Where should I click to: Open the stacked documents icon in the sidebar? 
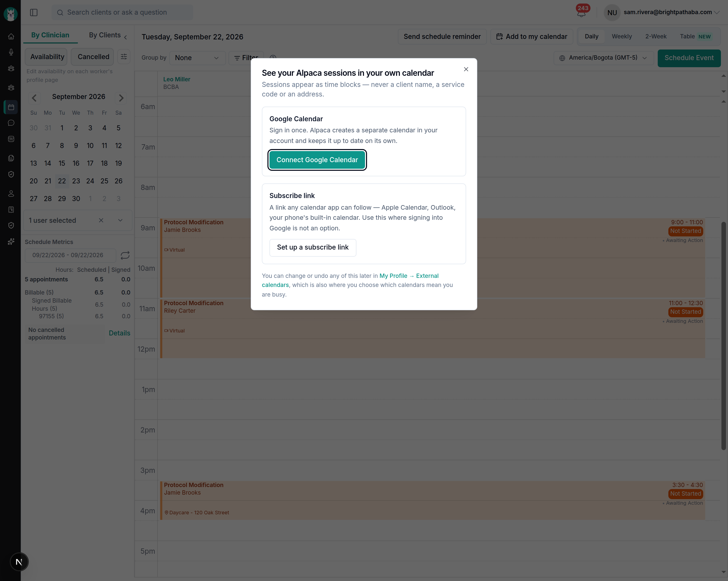pyautogui.click(x=11, y=158)
